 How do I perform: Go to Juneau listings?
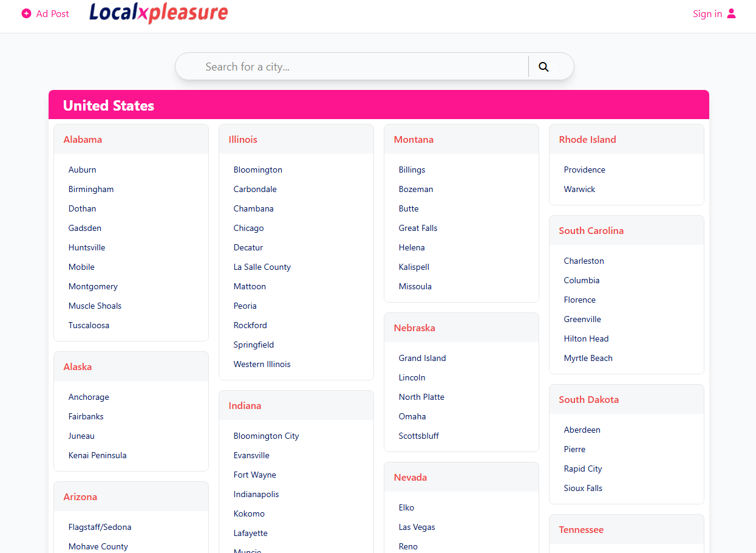click(x=81, y=436)
